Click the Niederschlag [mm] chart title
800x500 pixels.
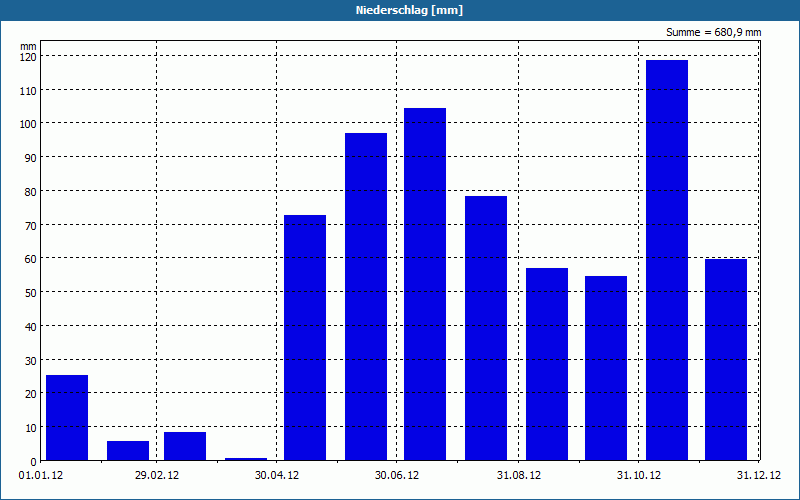pos(409,10)
